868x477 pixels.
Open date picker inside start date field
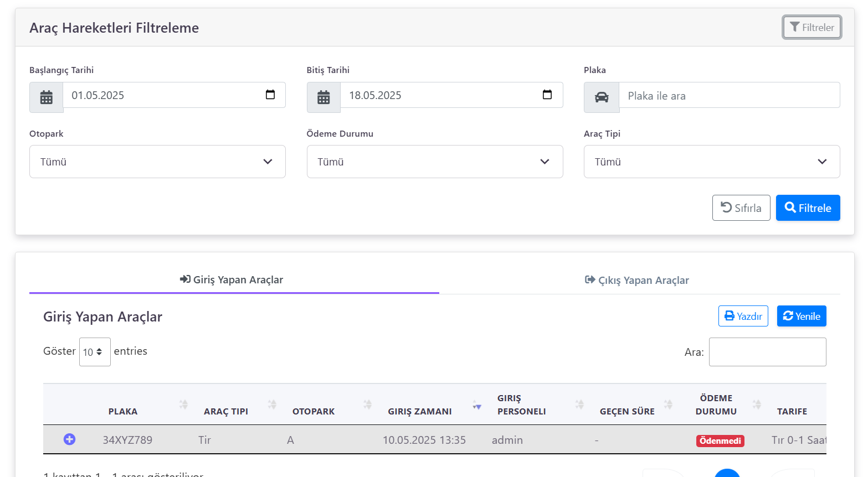(270, 95)
